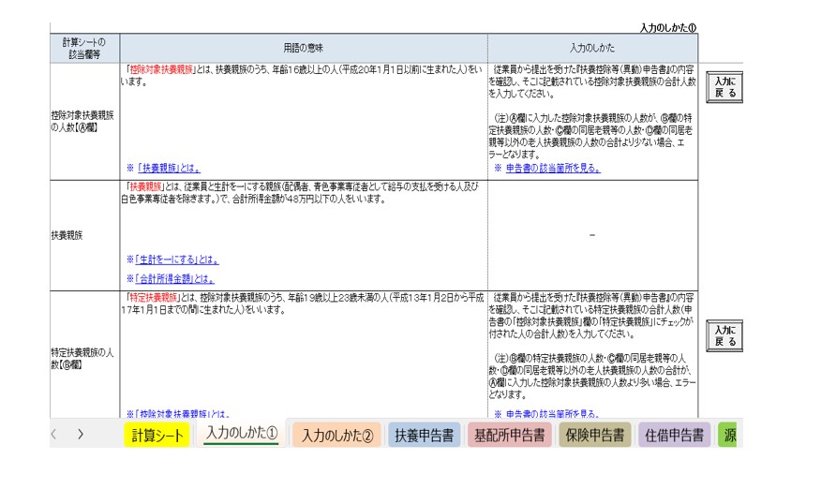Click the red 控除対象扶養親族 term in definition
This screenshot has height=504, width=836.
[x=161, y=70]
